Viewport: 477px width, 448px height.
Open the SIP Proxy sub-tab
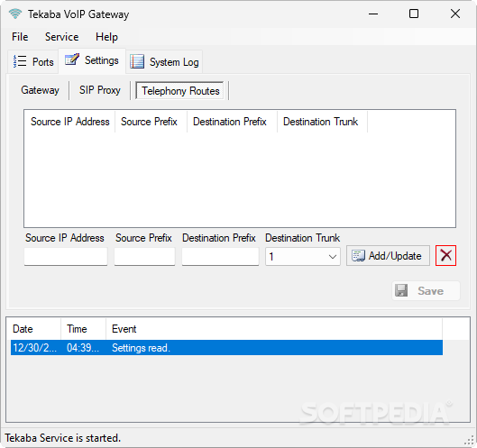(x=100, y=90)
